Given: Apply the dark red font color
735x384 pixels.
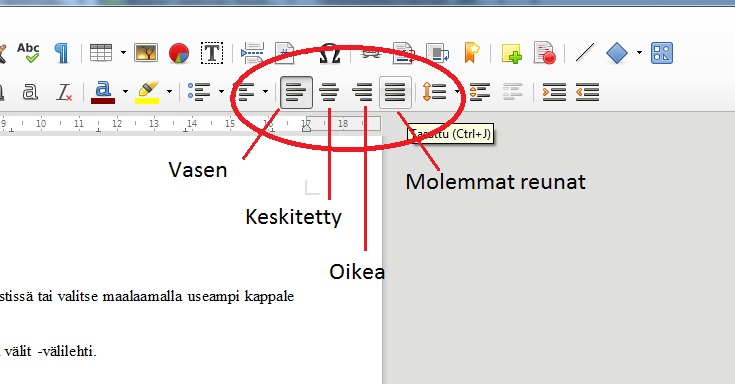Looking at the screenshot, I should (103, 92).
